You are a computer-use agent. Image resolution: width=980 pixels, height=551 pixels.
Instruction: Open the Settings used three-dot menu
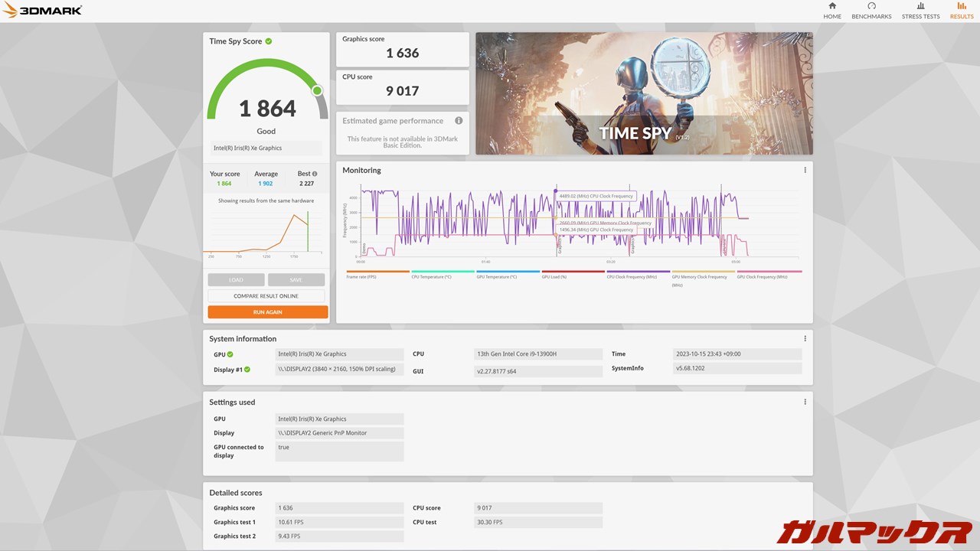click(x=805, y=403)
